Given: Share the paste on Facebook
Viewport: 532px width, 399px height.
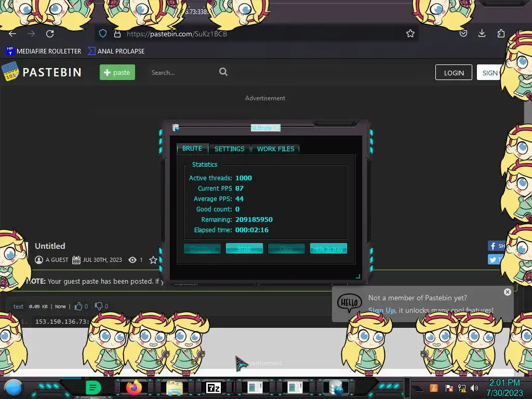Looking at the screenshot, I should click(x=496, y=246).
